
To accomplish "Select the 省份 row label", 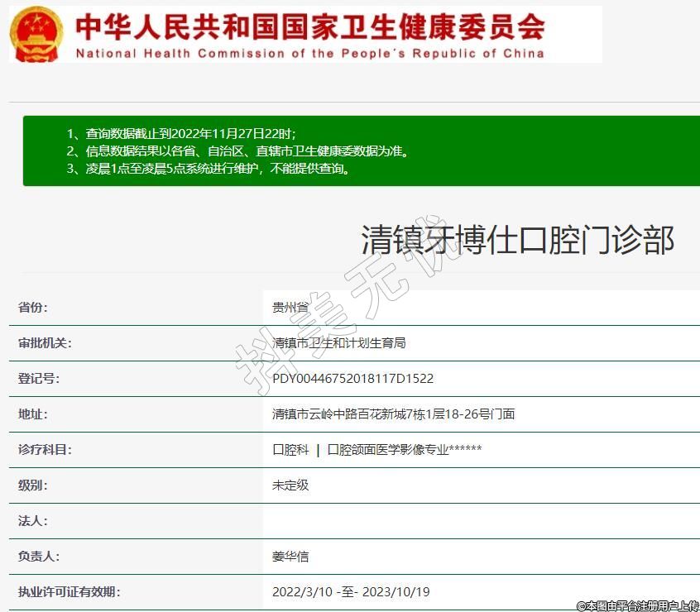I will coord(33,308).
